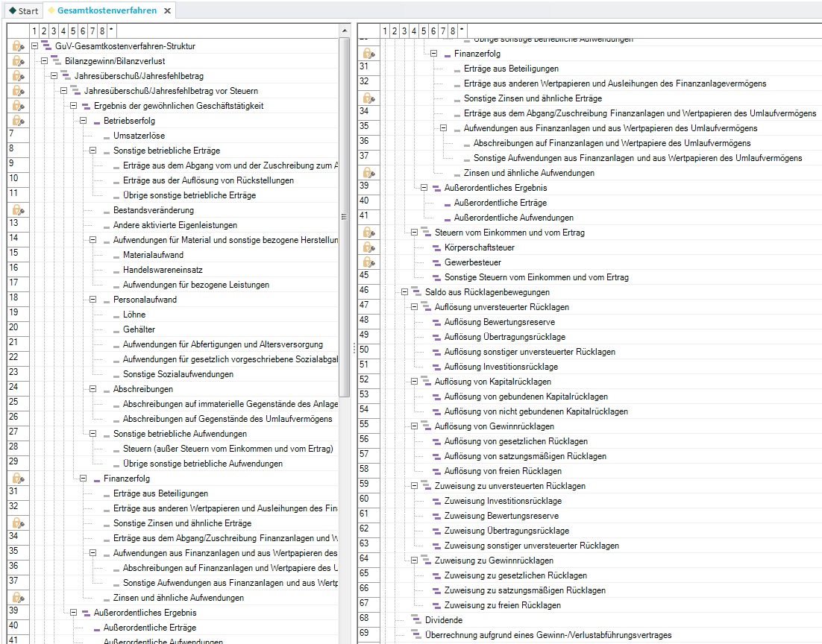The image size is (822, 644).
Task: Click node icon of Überrechnung aufgrund eines Gewinn-/Verlustabführungsvertrages
Action: tap(416, 634)
